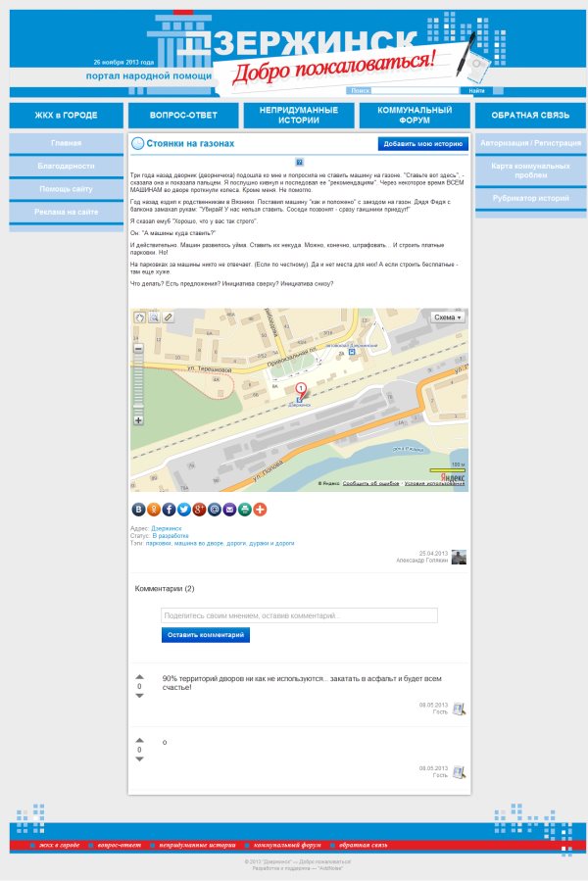
Task: Share the story on VKontakte
Action: point(138,510)
